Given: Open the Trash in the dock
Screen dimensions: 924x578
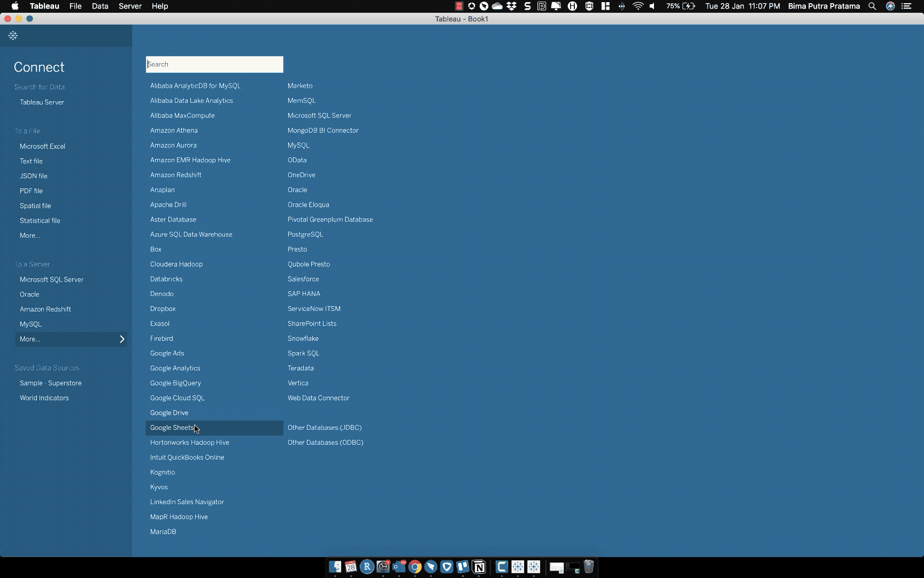Looking at the screenshot, I should coord(589,567).
